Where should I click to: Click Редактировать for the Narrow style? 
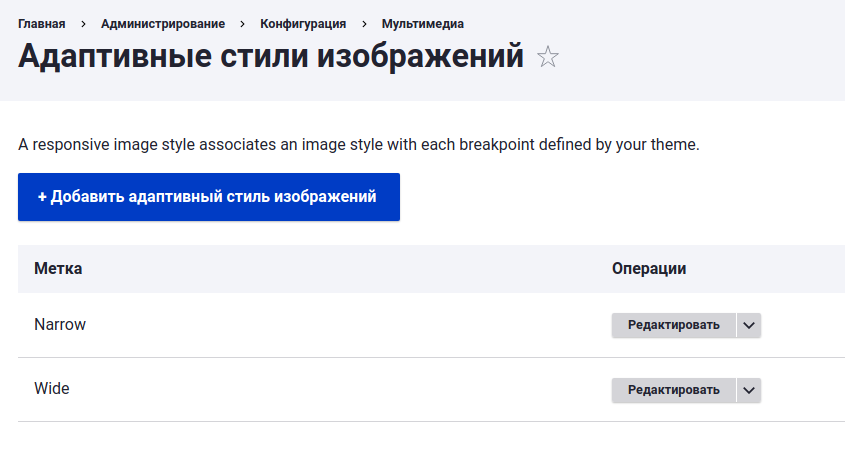[x=674, y=326]
